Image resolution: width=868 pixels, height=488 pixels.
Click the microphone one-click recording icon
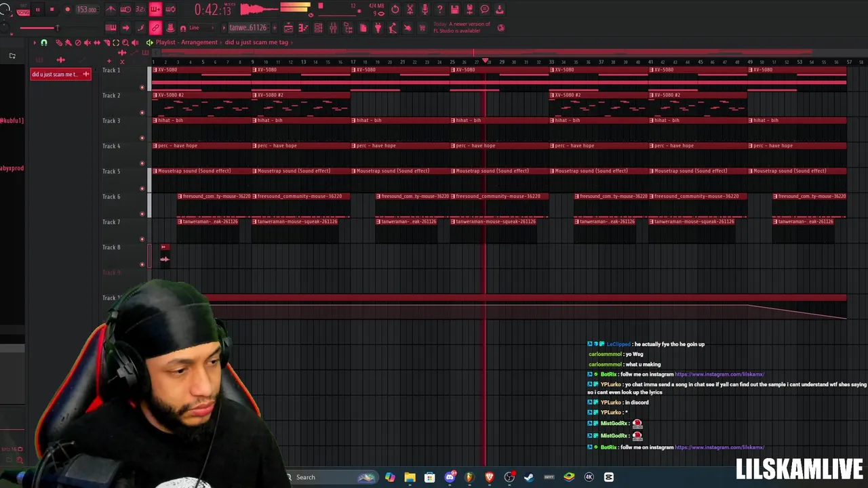pyautogui.click(x=425, y=9)
